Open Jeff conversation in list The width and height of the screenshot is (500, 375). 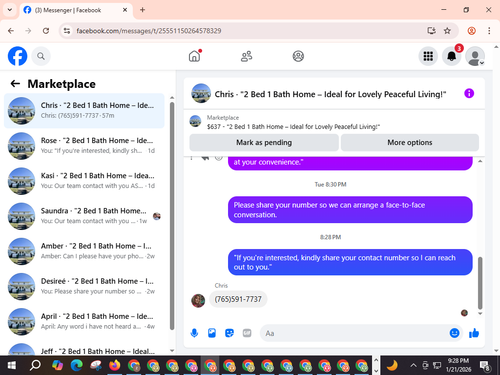pos(84,349)
